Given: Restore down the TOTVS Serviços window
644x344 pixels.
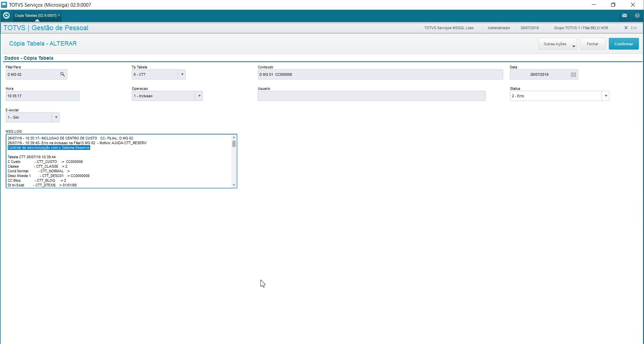Looking at the screenshot, I should point(613,5).
